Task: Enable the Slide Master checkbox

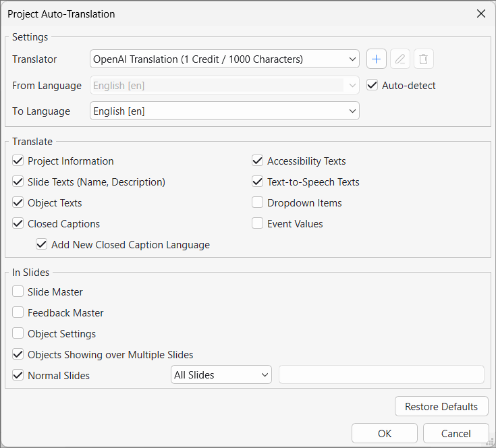Action: [18, 292]
